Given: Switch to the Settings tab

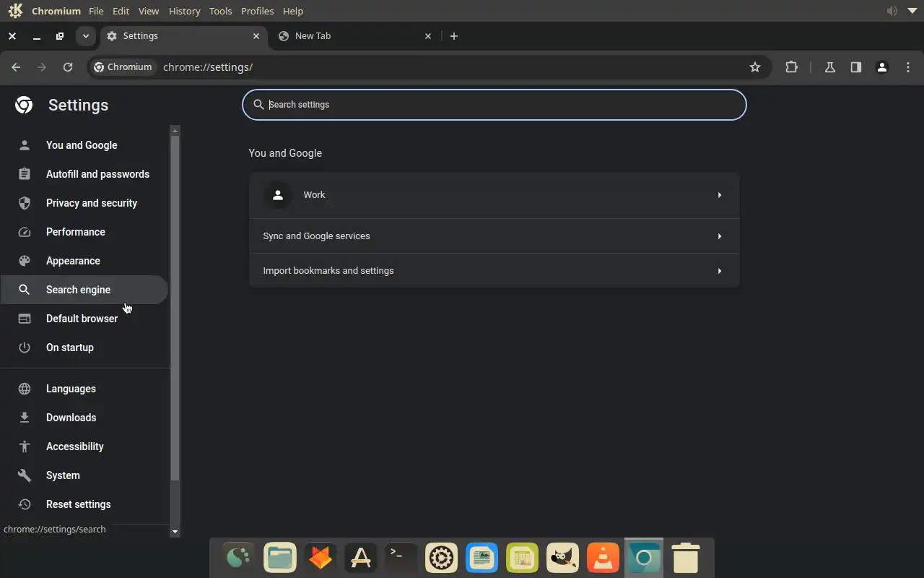Looking at the screenshot, I should [183, 36].
